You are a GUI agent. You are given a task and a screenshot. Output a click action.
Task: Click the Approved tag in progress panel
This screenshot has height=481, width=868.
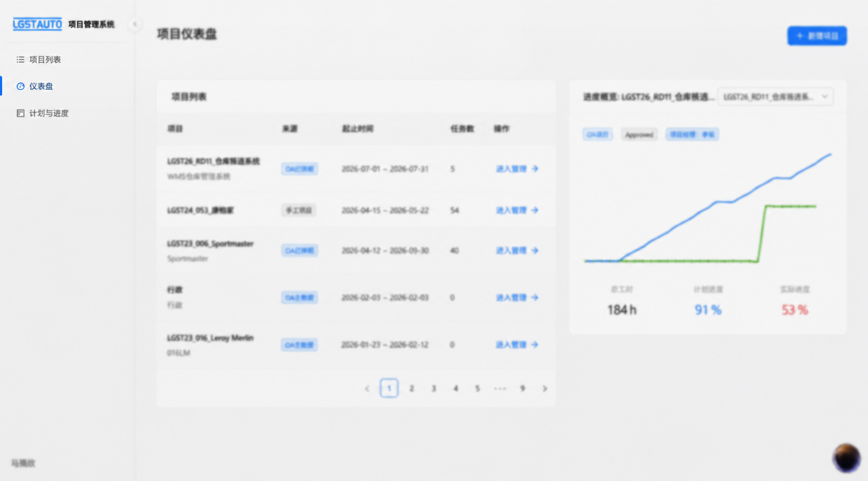639,135
